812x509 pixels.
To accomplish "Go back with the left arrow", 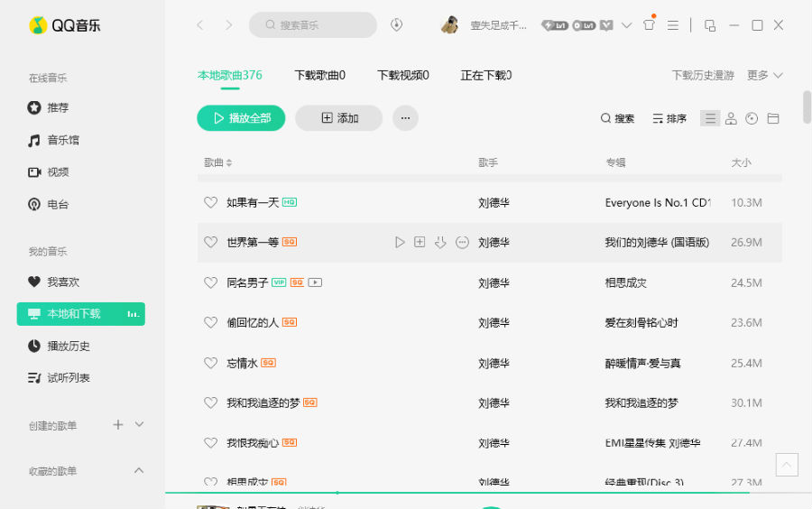I will pos(200,25).
